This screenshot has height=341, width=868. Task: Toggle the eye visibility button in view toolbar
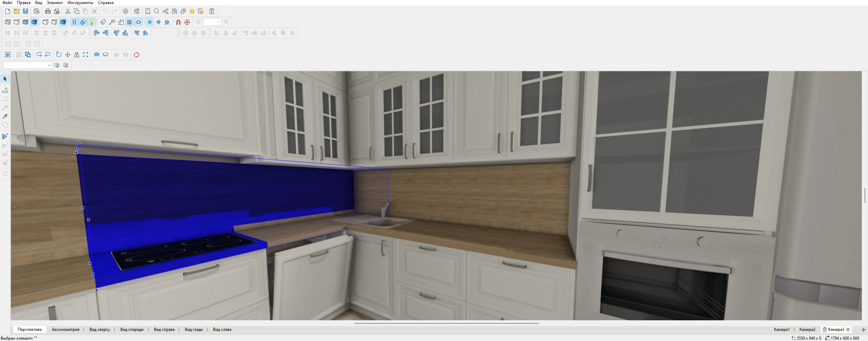(x=138, y=22)
